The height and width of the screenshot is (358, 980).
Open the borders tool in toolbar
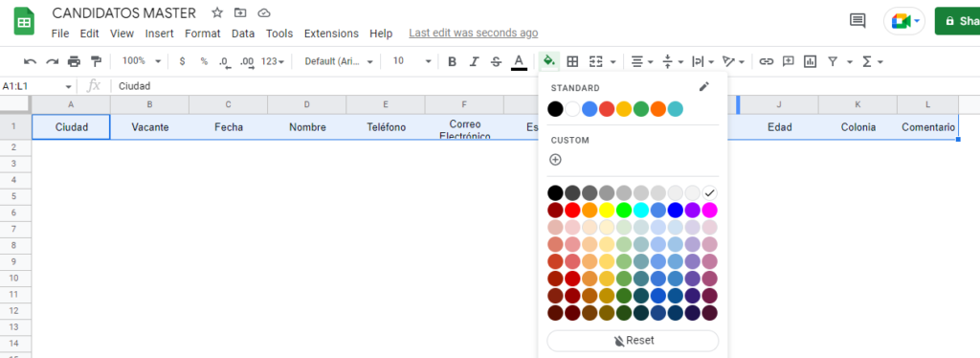coord(572,61)
